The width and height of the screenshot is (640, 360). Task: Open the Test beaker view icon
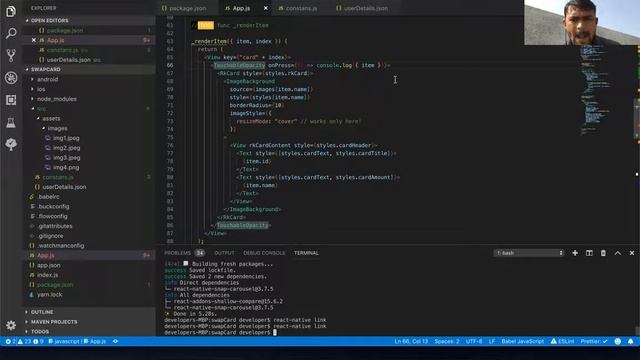(11, 122)
